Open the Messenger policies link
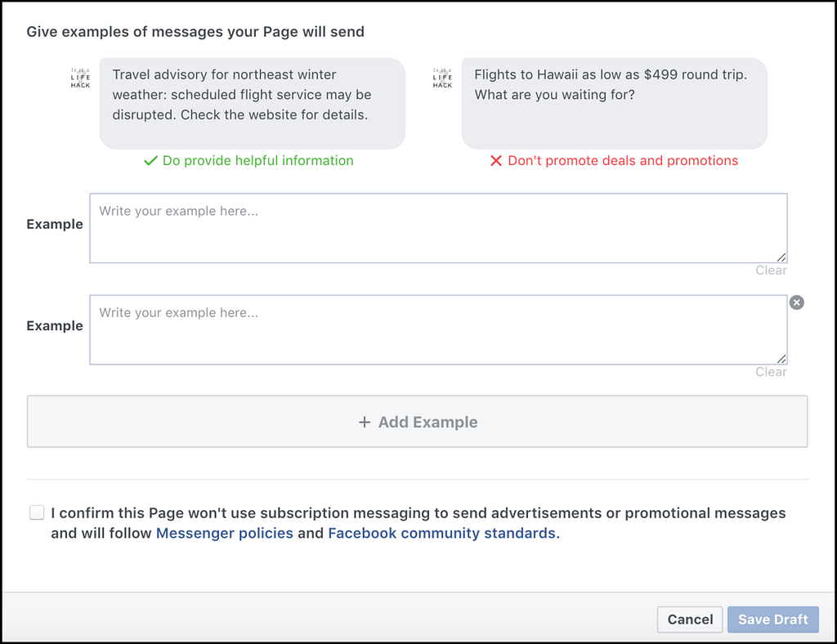Screen dimensions: 837x644 click(224, 534)
